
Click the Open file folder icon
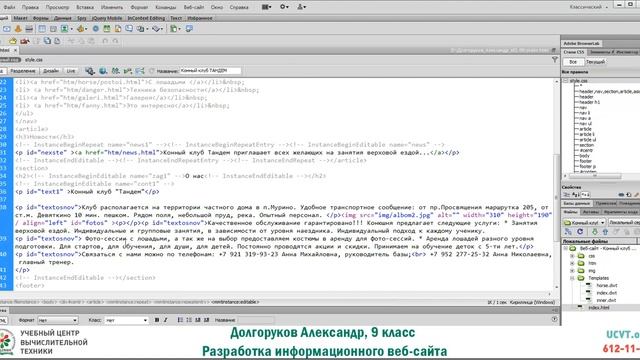click(13, 41)
